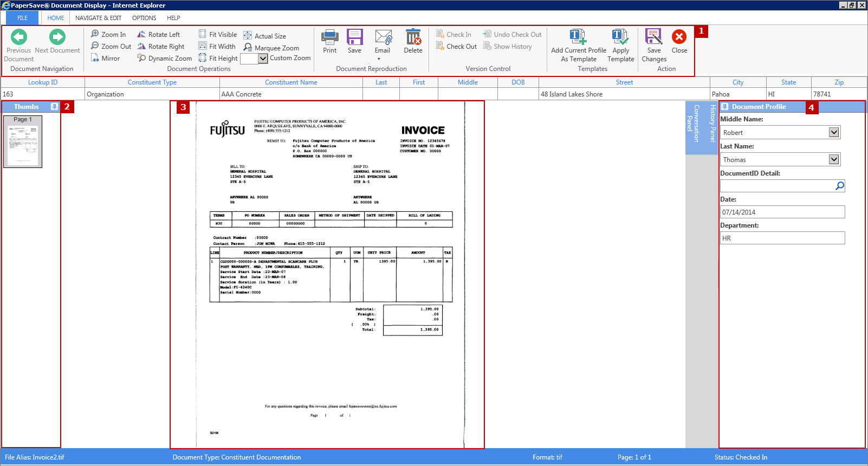Email the document
This screenshot has height=466, width=868.
(x=383, y=42)
